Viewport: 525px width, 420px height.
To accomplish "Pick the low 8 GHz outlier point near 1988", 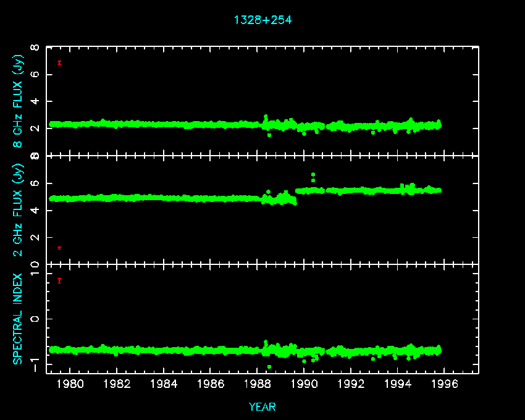I will [x=269, y=135].
